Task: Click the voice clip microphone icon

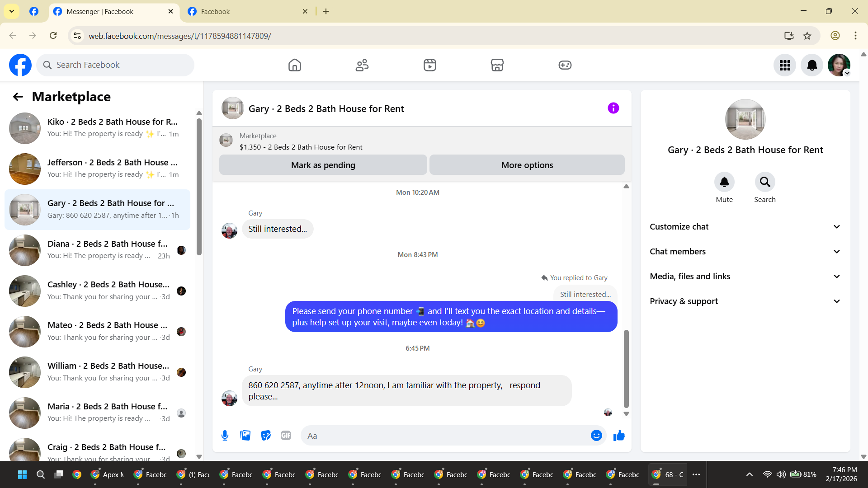Action: [225, 436]
